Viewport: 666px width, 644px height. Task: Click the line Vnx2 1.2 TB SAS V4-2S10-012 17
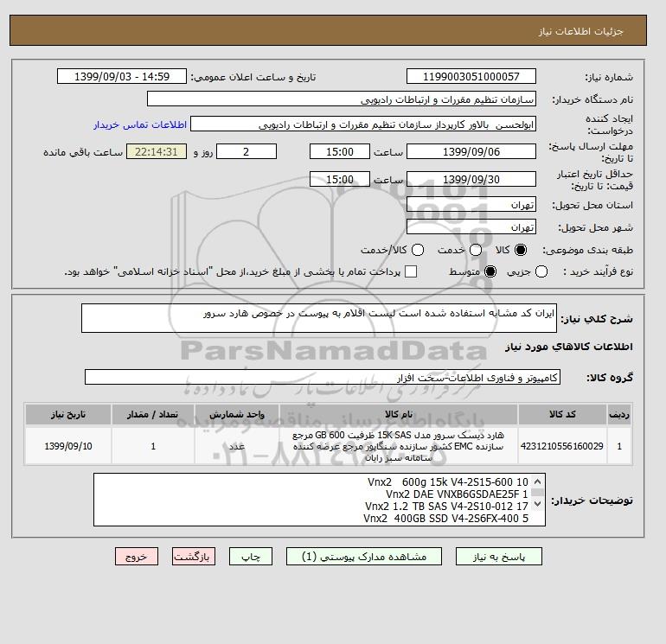[446, 506]
